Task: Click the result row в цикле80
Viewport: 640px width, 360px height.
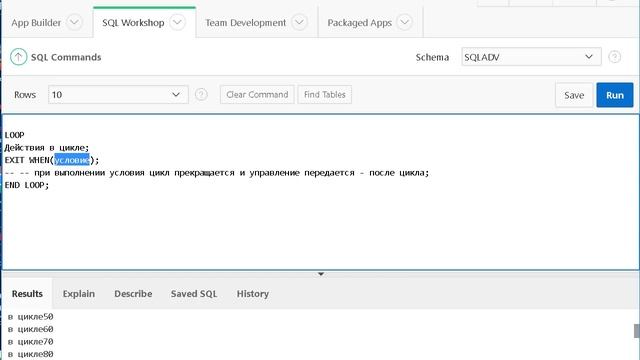Action: pos(31,354)
